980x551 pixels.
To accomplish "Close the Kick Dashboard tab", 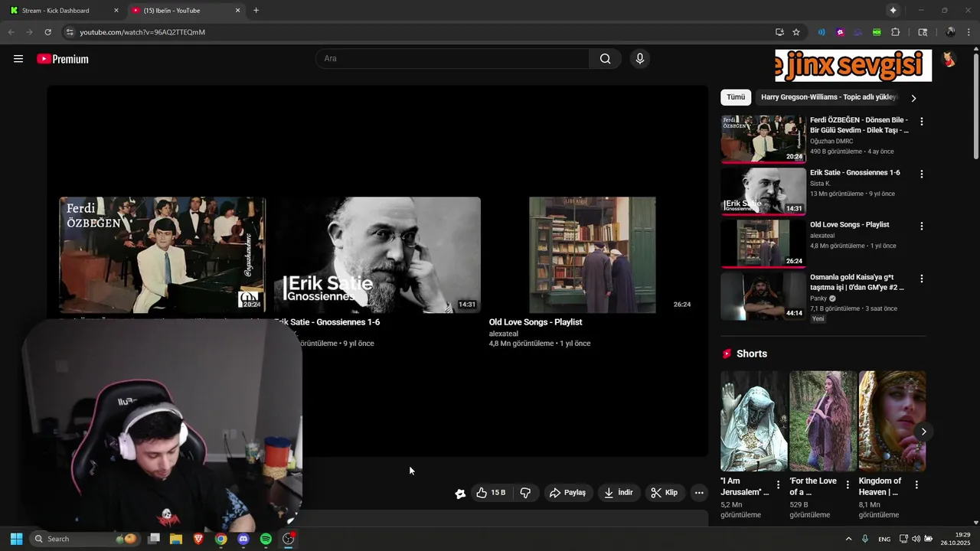I will tap(116, 11).
